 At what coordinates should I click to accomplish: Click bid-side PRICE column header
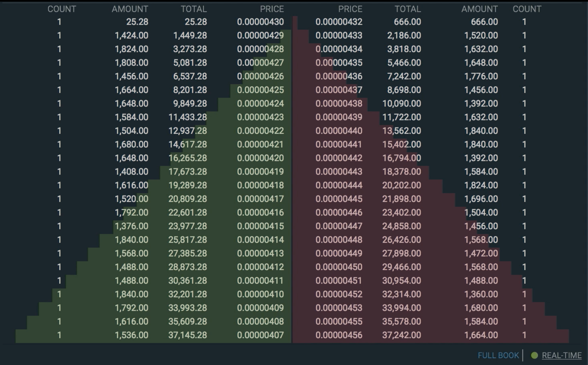pos(272,9)
